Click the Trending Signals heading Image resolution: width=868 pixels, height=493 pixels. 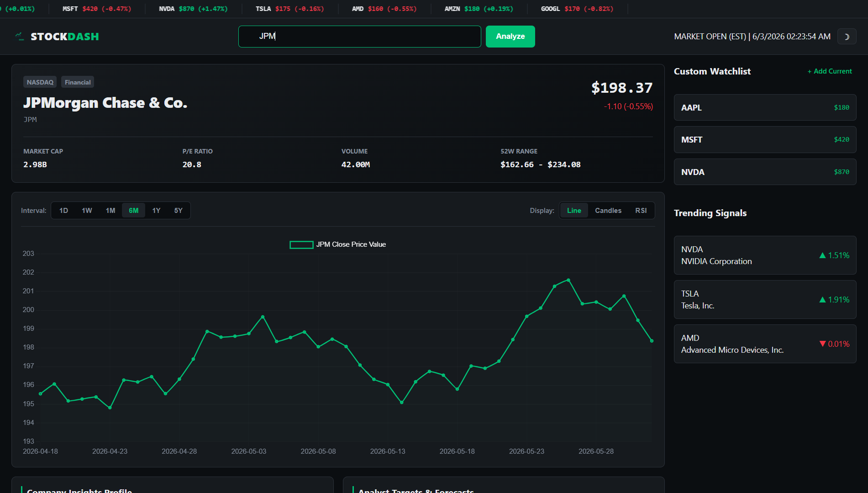tap(710, 213)
